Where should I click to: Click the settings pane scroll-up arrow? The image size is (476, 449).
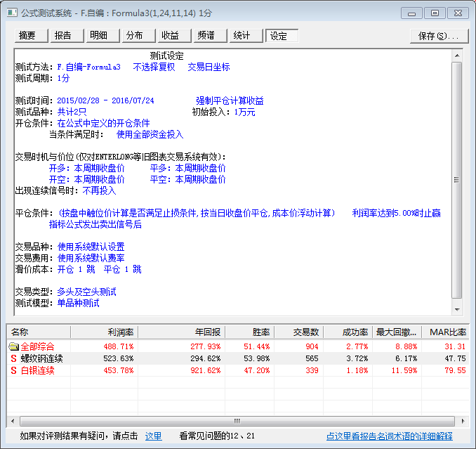[x=457, y=56]
